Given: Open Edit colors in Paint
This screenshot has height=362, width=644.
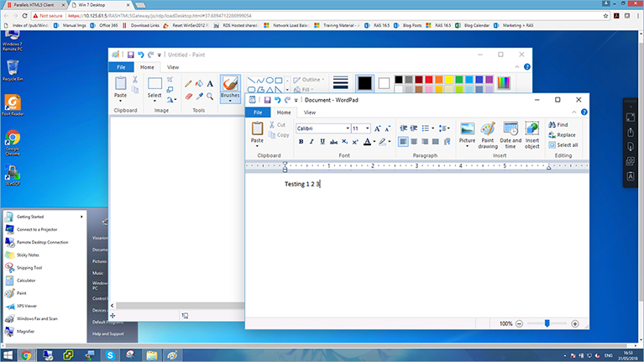Looking at the screenshot, I should 504,82.
